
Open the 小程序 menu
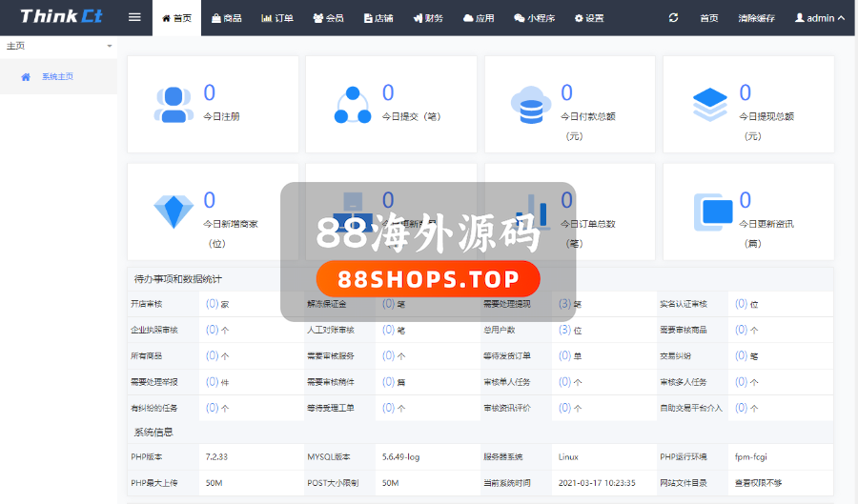coord(533,18)
